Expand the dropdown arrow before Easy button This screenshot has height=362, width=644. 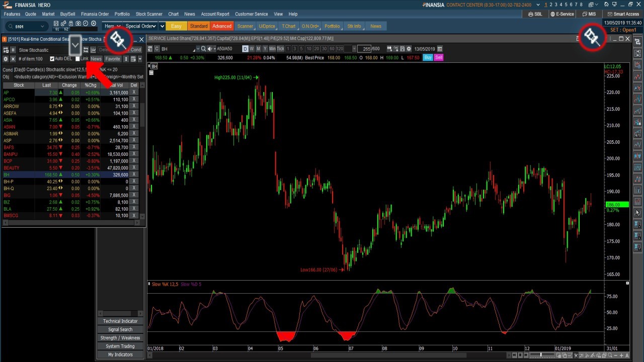162,26
